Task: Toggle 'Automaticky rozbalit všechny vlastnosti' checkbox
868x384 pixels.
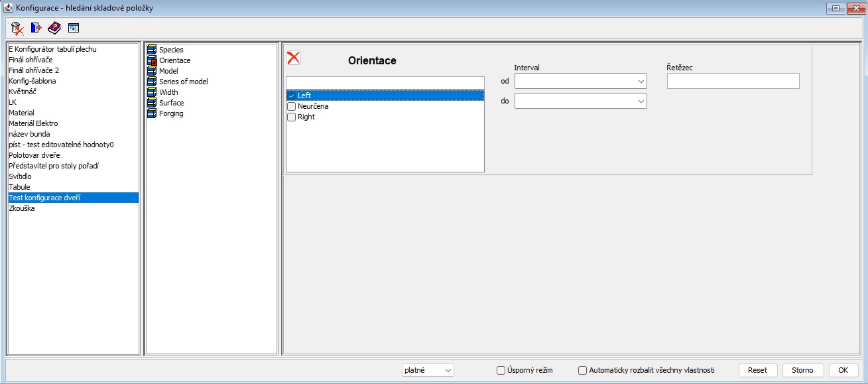Action: pyautogui.click(x=583, y=370)
